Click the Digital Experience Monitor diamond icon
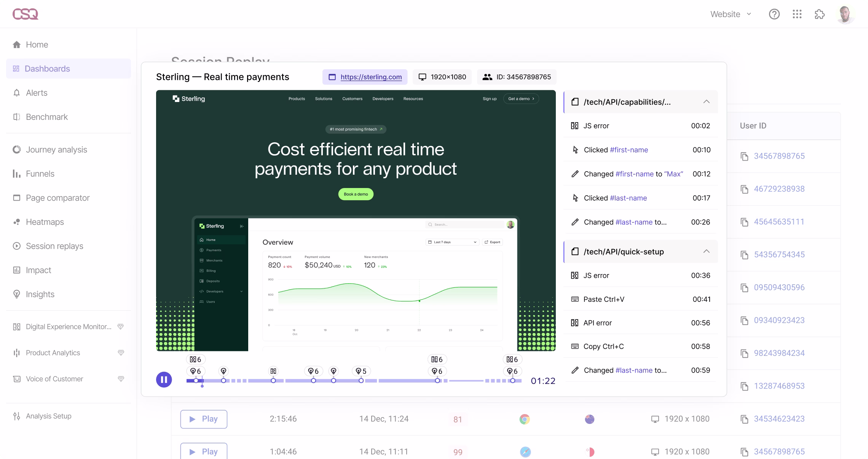The width and height of the screenshot is (868, 459). tap(121, 327)
